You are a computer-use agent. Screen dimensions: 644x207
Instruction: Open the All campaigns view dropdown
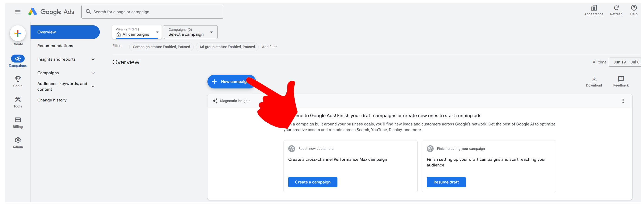(137, 32)
